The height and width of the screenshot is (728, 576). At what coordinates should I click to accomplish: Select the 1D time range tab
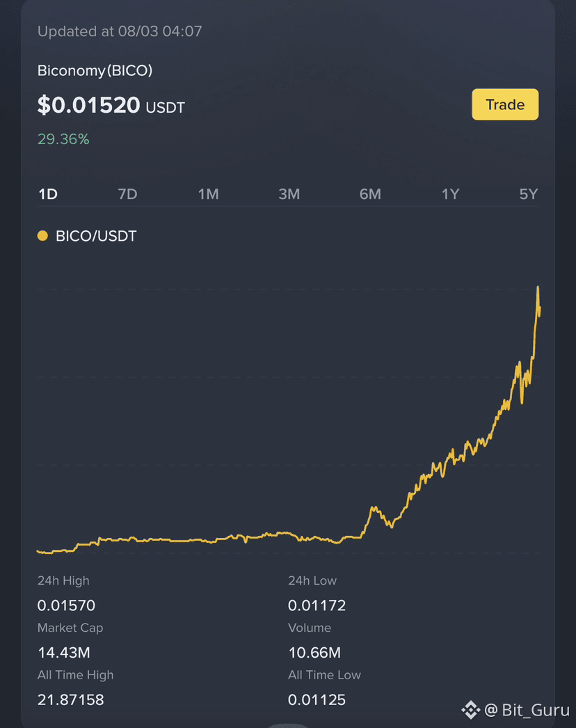[48, 194]
